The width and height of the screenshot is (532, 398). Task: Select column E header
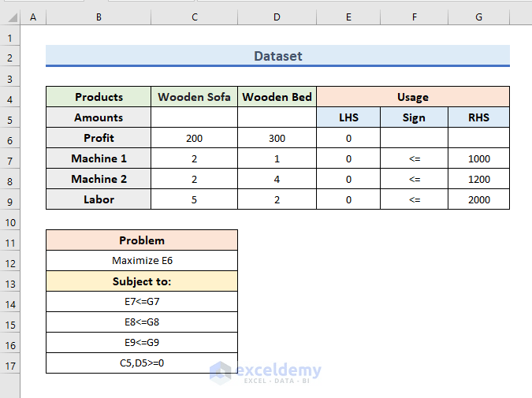(x=348, y=17)
